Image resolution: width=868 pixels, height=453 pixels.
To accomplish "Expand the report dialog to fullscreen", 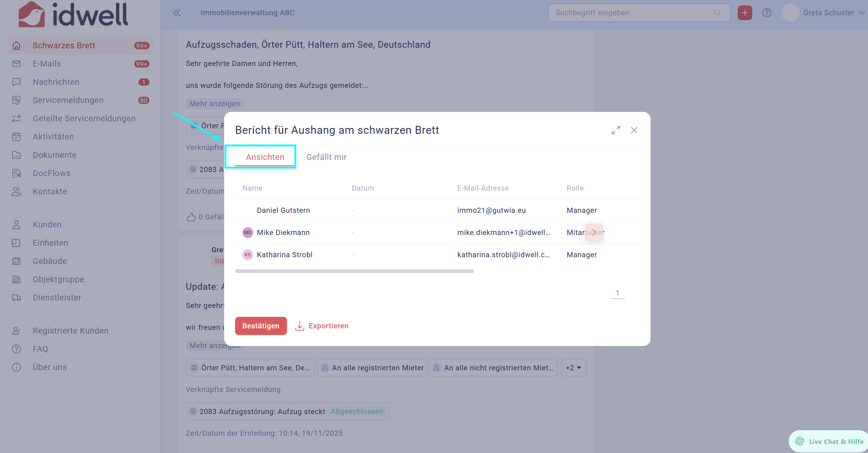I will coord(616,130).
